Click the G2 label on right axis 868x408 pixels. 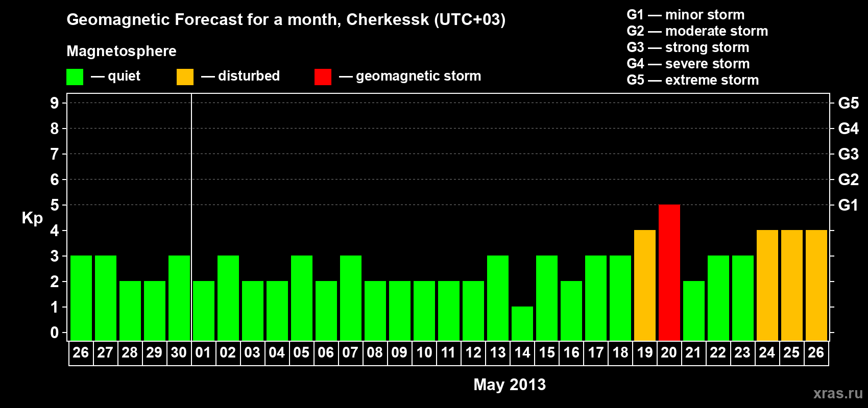coord(849,180)
